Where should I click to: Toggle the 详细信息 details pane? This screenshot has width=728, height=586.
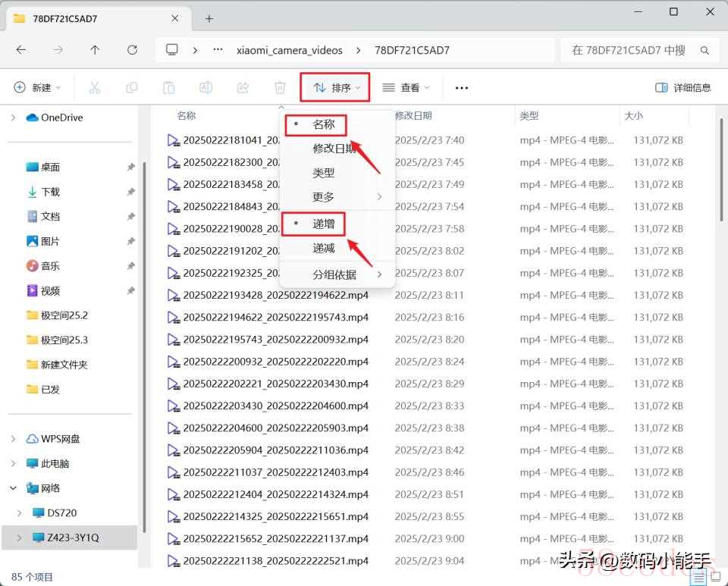coord(682,88)
